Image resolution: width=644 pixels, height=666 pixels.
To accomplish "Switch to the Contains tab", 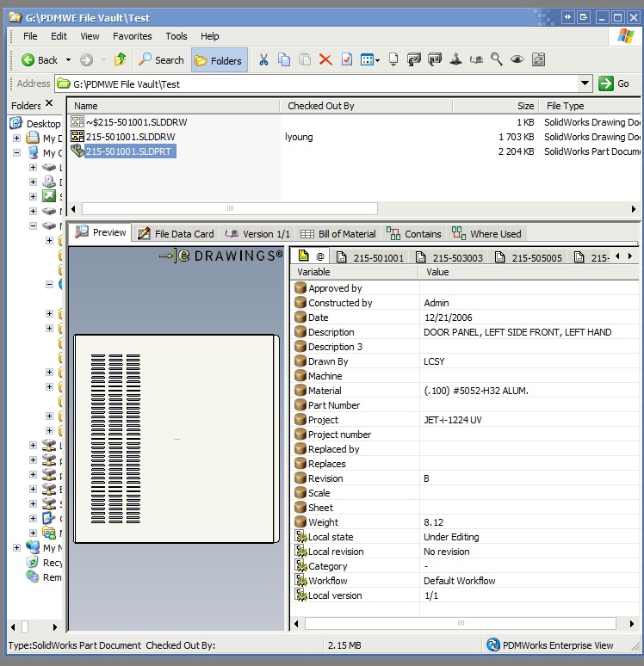I will click(x=414, y=234).
